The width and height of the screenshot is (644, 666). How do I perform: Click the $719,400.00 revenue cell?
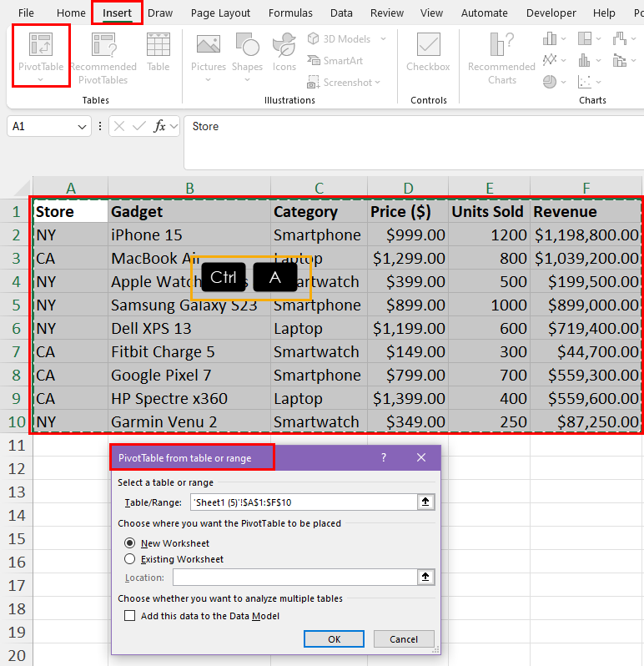(586, 328)
